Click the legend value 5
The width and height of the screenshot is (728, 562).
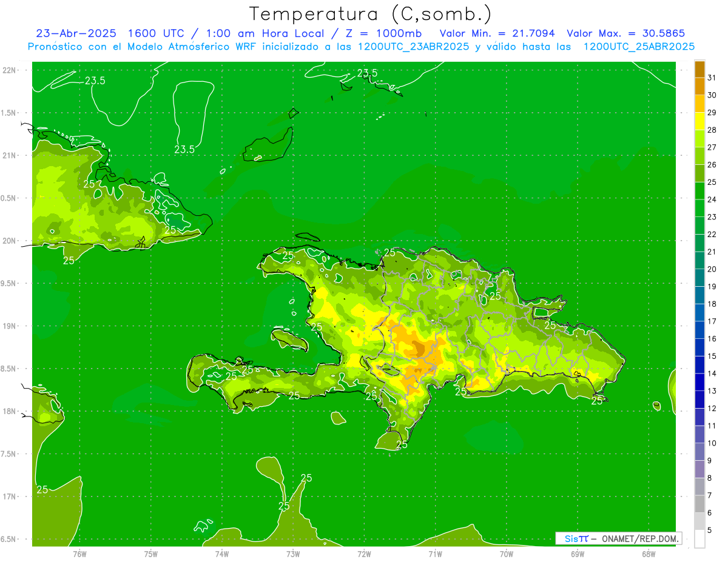pyautogui.click(x=710, y=530)
